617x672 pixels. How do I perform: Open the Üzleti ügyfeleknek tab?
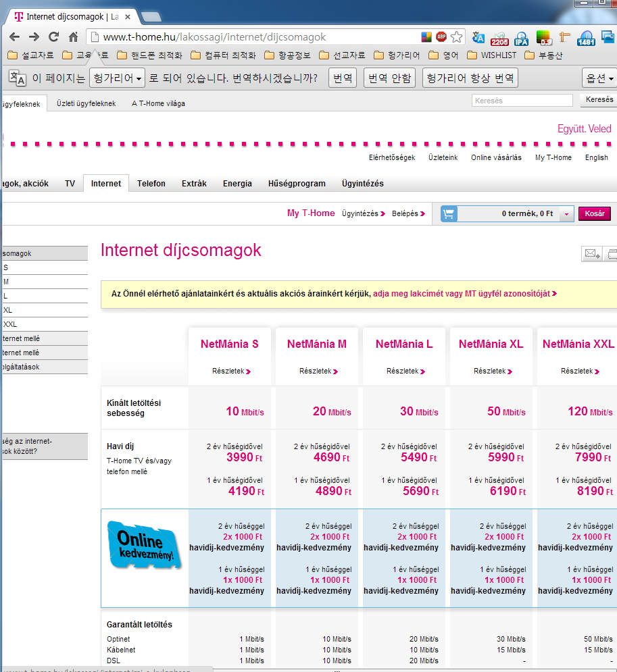[x=87, y=103]
